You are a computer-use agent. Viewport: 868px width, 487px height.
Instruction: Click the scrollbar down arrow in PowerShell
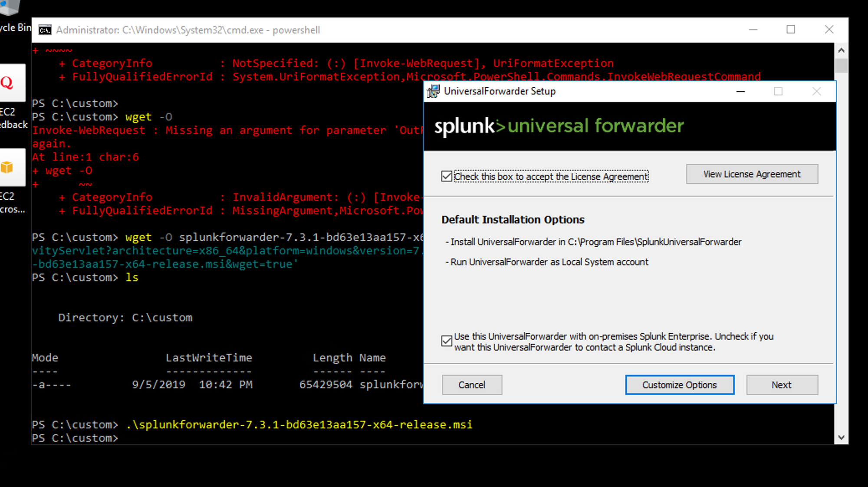click(841, 438)
